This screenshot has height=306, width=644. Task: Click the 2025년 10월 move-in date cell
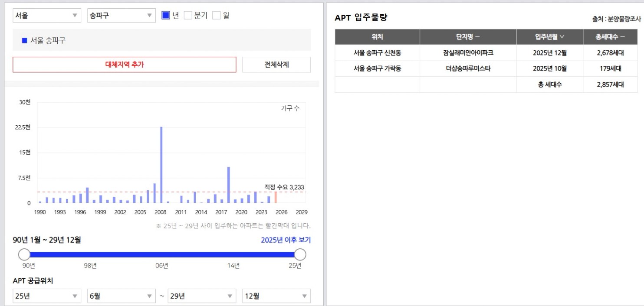point(549,68)
